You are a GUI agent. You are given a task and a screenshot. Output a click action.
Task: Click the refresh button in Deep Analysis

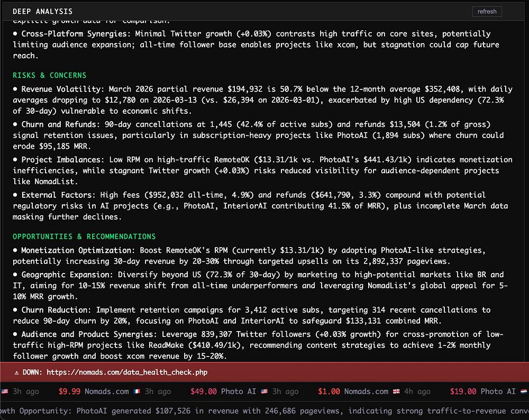(487, 12)
